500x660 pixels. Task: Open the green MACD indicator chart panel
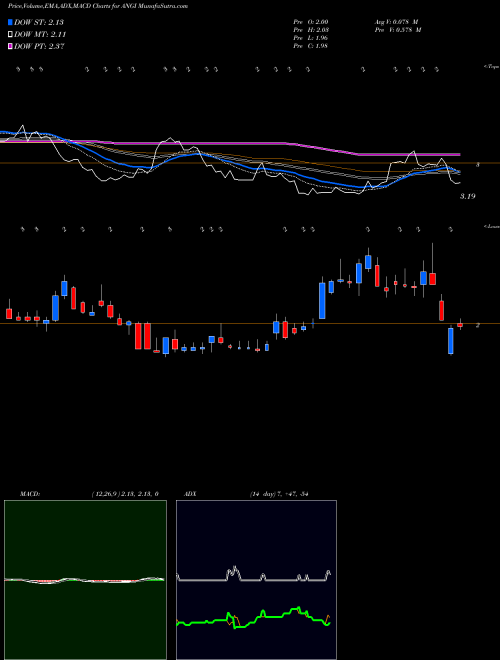pyautogui.click(x=85, y=580)
